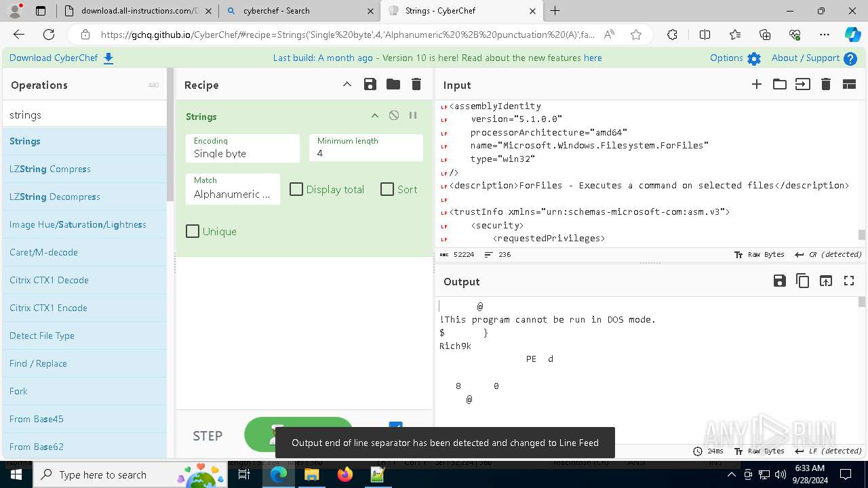
Task: Maximise the output pane
Action: tap(849, 281)
